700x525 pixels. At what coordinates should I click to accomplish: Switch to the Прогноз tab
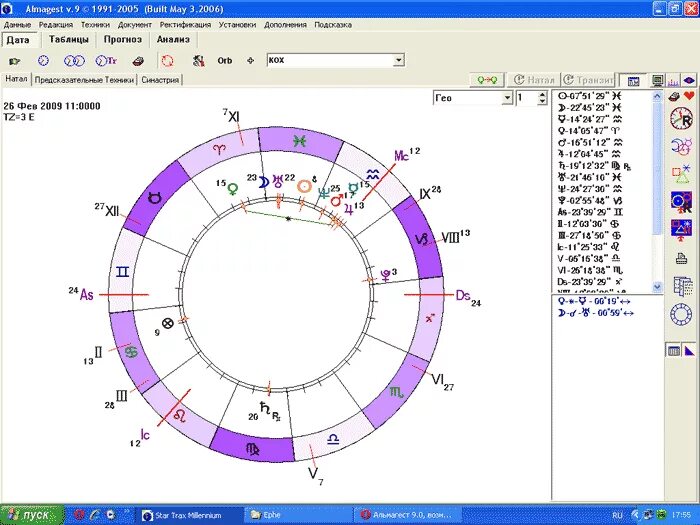pyautogui.click(x=123, y=39)
